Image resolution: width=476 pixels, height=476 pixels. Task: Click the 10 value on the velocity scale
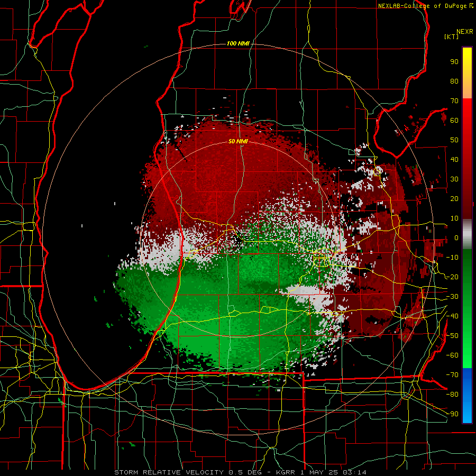[454, 218]
